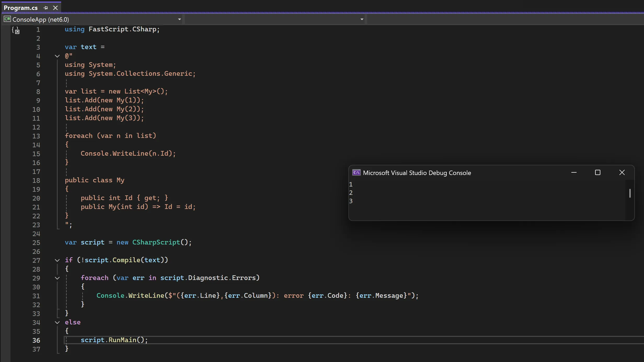Select the Program.cs tab
The image size is (644, 362).
21,8
